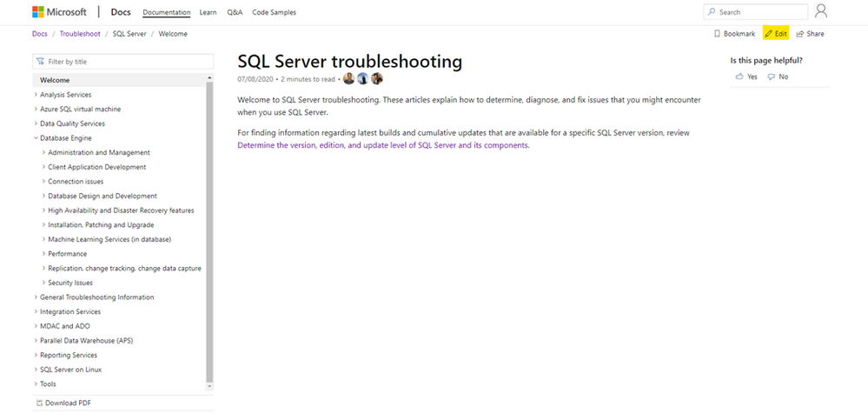Expand Connection issues section

click(x=43, y=181)
